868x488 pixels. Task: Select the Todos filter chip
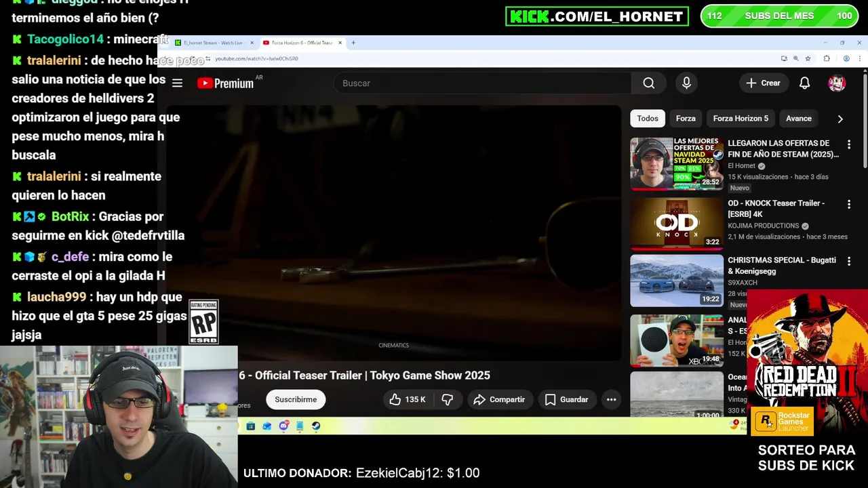tap(648, 118)
